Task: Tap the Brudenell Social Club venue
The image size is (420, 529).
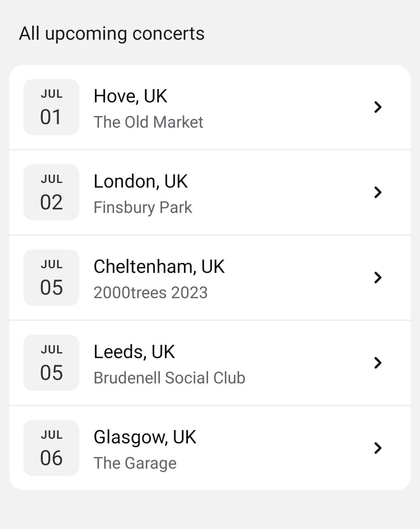Action: tap(169, 378)
